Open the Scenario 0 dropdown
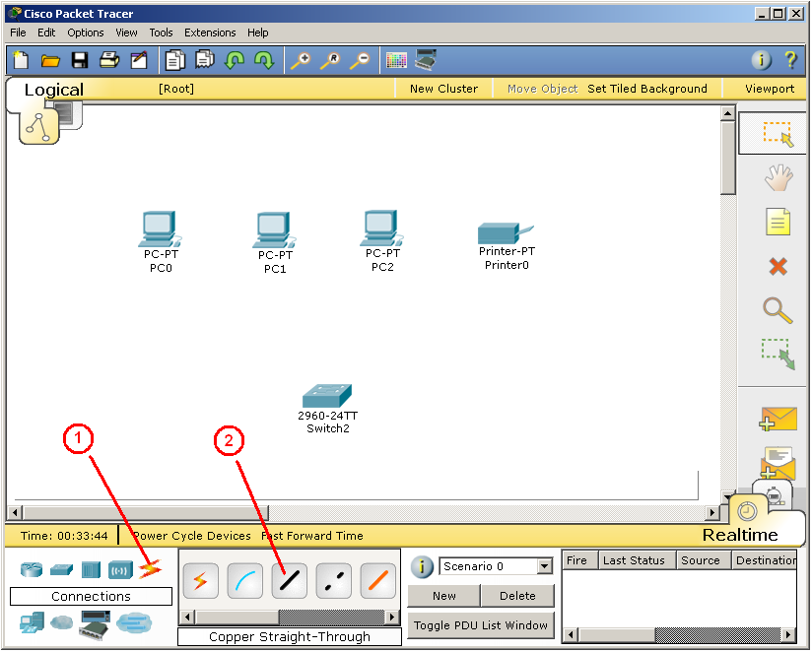 [544, 566]
